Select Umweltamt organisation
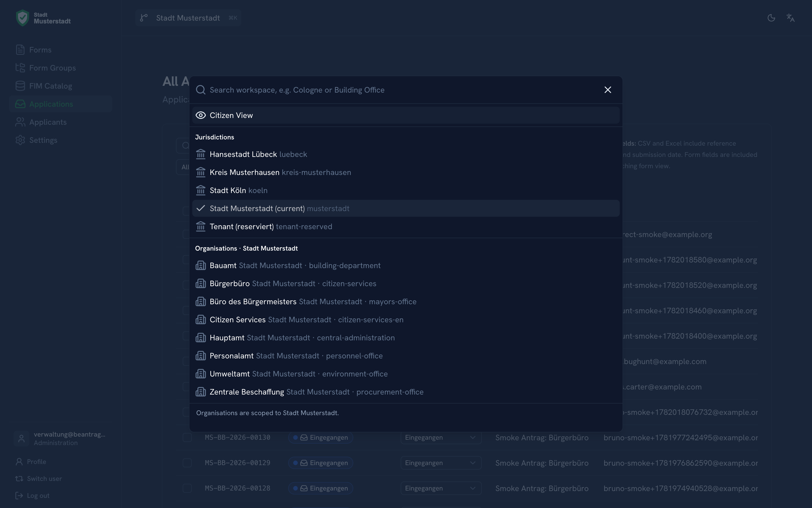Screen dimensions: 812x508 pyautogui.click(x=406, y=374)
